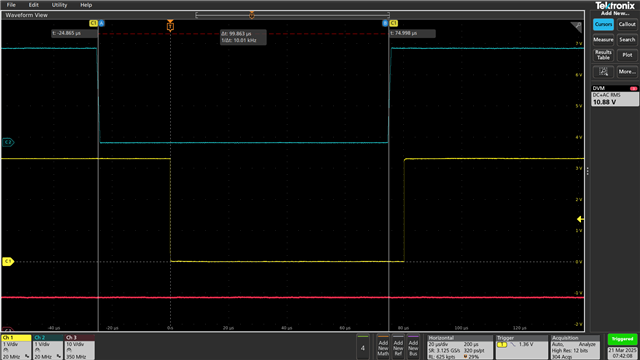The image size is (640, 360).
Task: Click the delta readout Δt: 99.863 µs
Action: [x=243, y=37]
